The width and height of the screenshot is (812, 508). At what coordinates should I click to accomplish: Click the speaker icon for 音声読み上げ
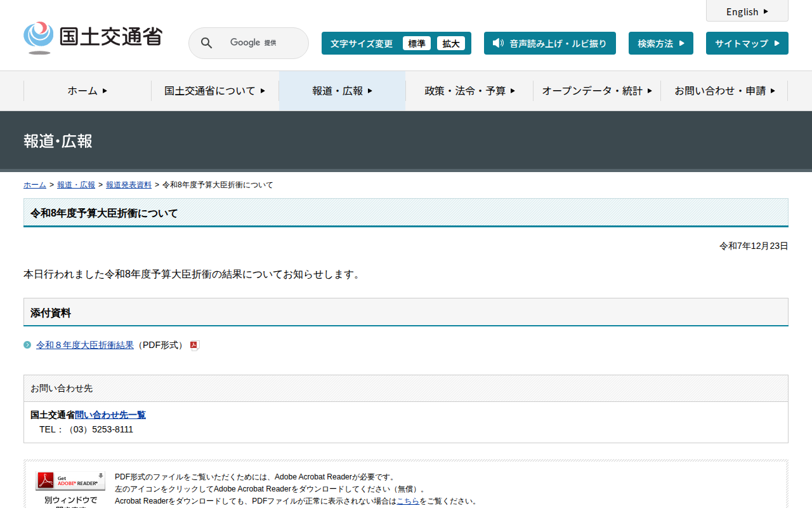(x=498, y=43)
